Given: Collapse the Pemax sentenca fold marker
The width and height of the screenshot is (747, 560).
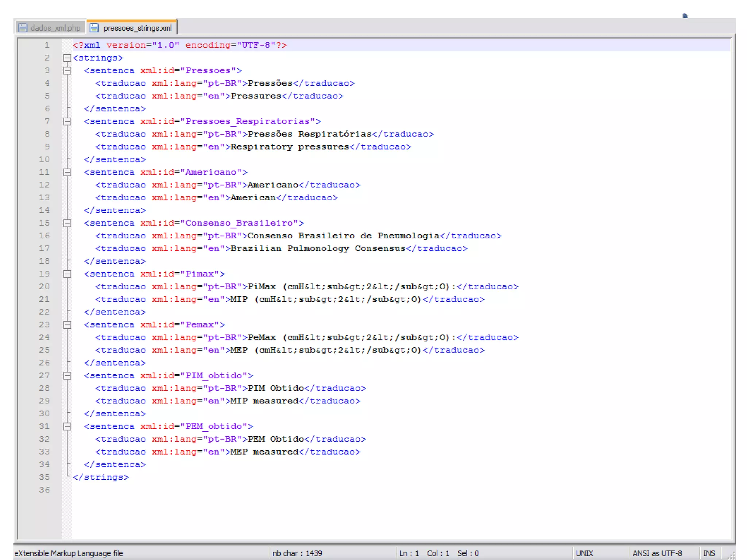Looking at the screenshot, I should [x=67, y=325].
